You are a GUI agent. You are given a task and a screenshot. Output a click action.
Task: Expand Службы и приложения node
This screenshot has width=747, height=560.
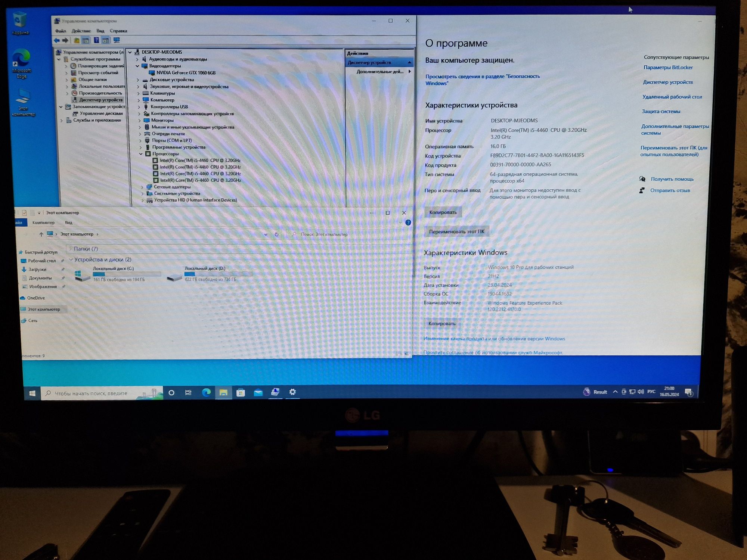[62, 120]
